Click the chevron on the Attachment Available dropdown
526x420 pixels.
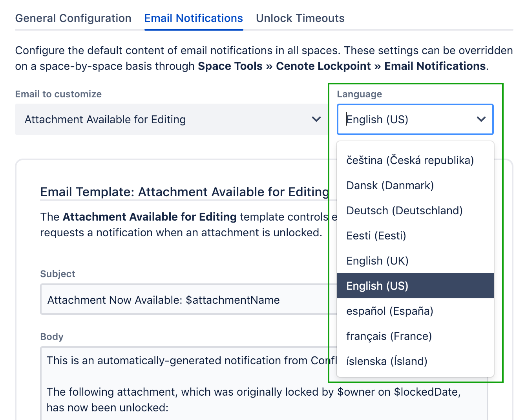pyautogui.click(x=316, y=119)
